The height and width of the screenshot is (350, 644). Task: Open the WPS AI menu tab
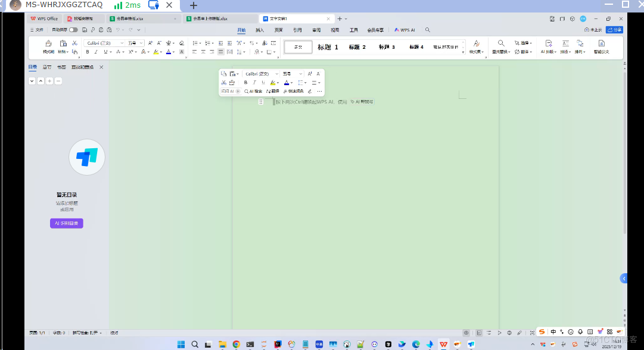(x=405, y=29)
